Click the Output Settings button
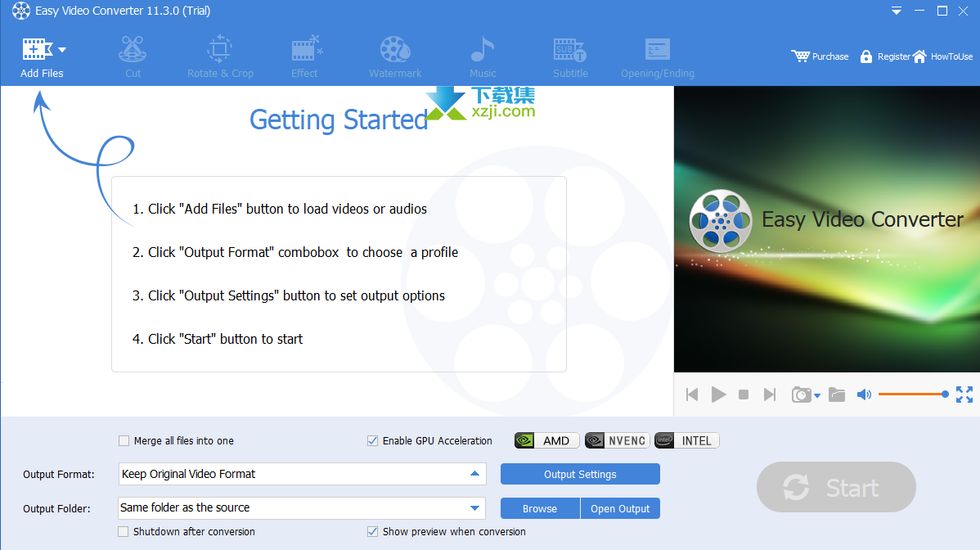 (x=580, y=474)
